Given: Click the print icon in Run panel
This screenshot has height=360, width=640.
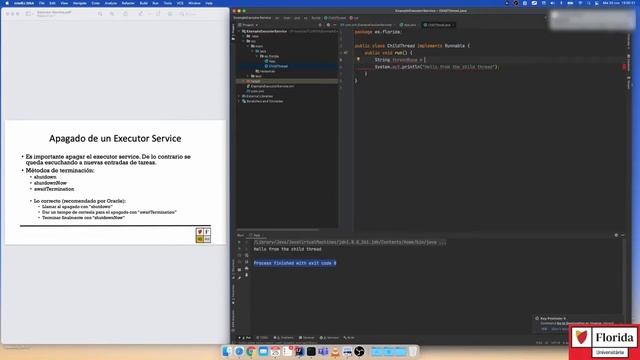Looking at the screenshot, I should (x=247, y=269).
